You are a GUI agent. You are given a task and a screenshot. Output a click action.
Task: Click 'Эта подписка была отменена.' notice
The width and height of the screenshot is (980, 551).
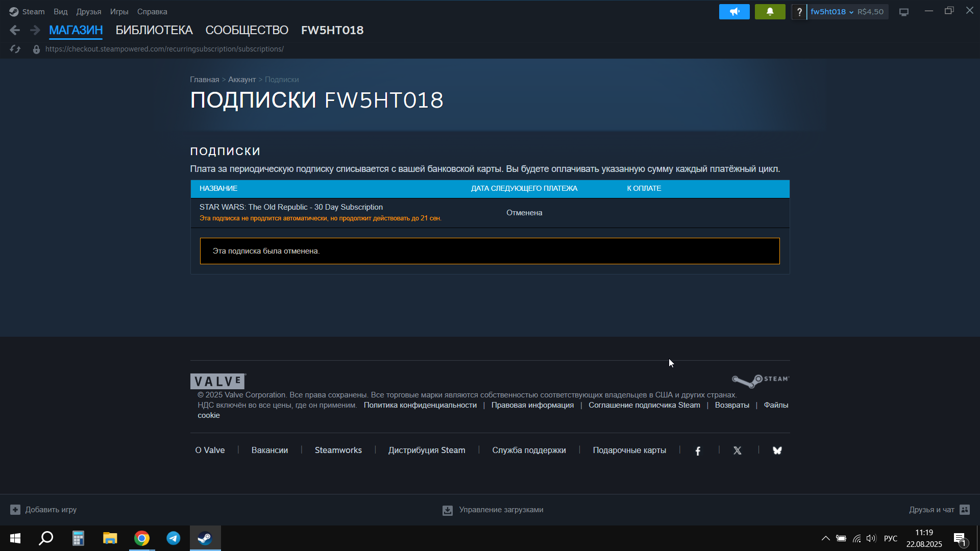point(490,251)
